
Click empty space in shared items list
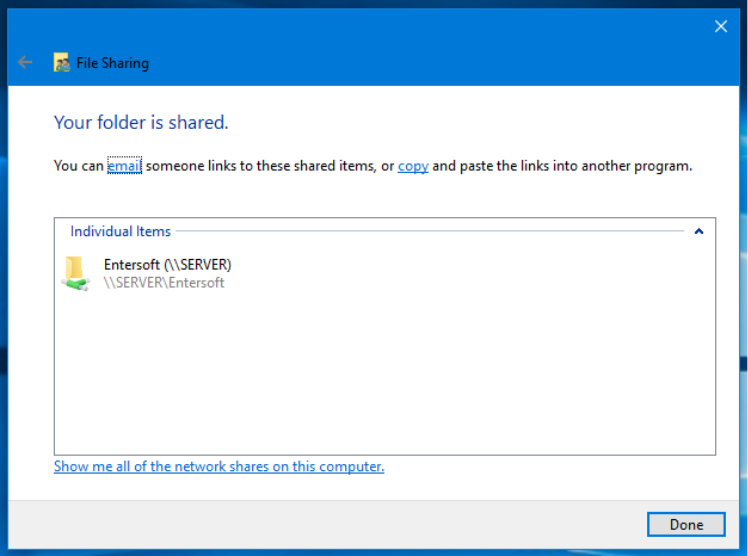[384, 372]
